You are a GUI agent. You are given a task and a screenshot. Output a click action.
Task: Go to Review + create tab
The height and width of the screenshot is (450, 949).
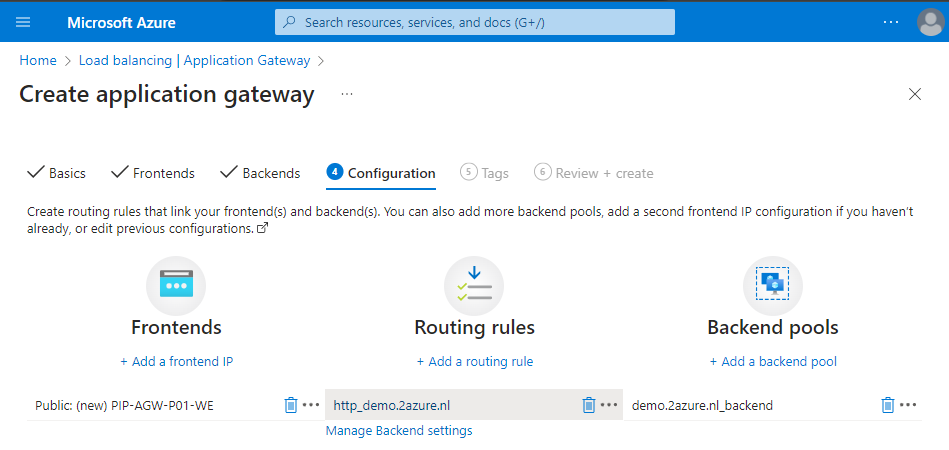point(594,174)
